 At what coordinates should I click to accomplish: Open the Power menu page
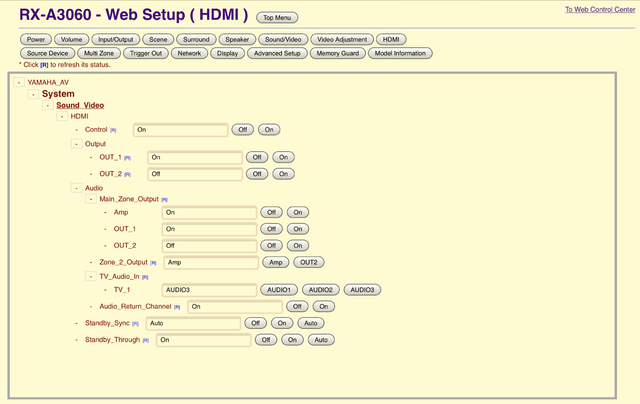pos(36,40)
